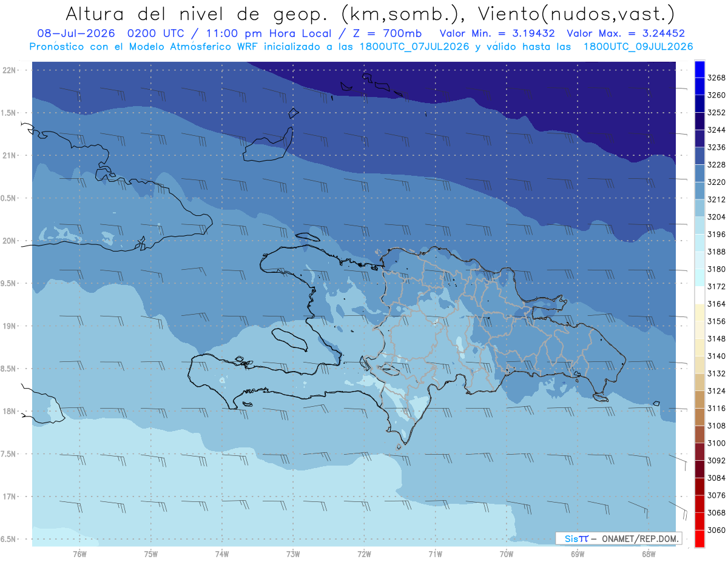Click the date text '08-Jul-2026'
This screenshot has width=728, height=562.
pyautogui.click(x=77, y=34)
